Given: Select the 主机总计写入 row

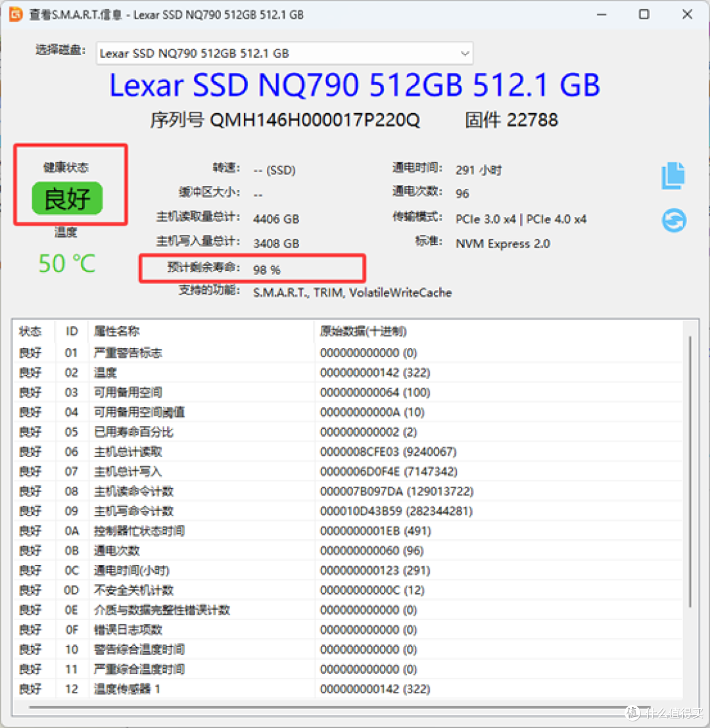Looking at the screenshot, I should (x=348, y=472).
